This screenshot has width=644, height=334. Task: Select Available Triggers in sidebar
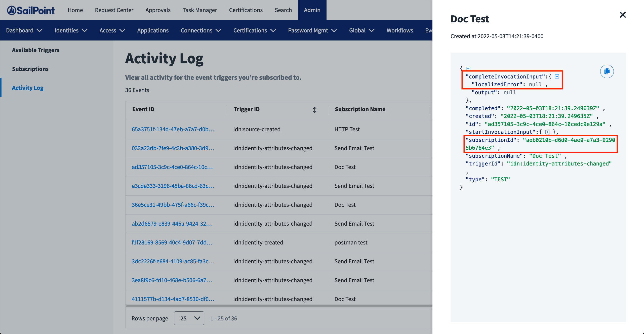tap(35, 50)
